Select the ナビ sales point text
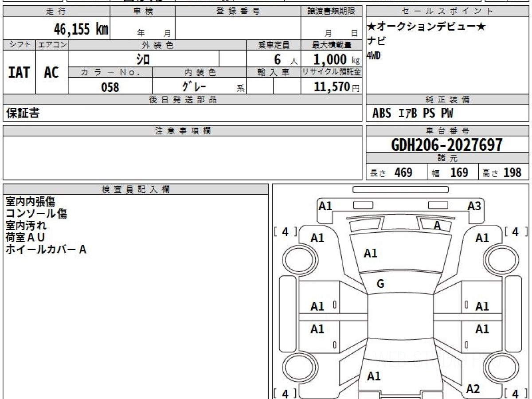The image size is (532, 399). point(376,41)
